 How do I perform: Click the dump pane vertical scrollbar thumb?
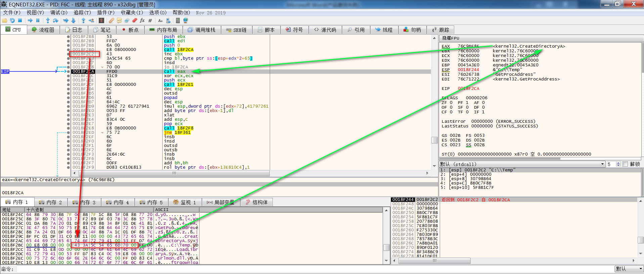386,247
